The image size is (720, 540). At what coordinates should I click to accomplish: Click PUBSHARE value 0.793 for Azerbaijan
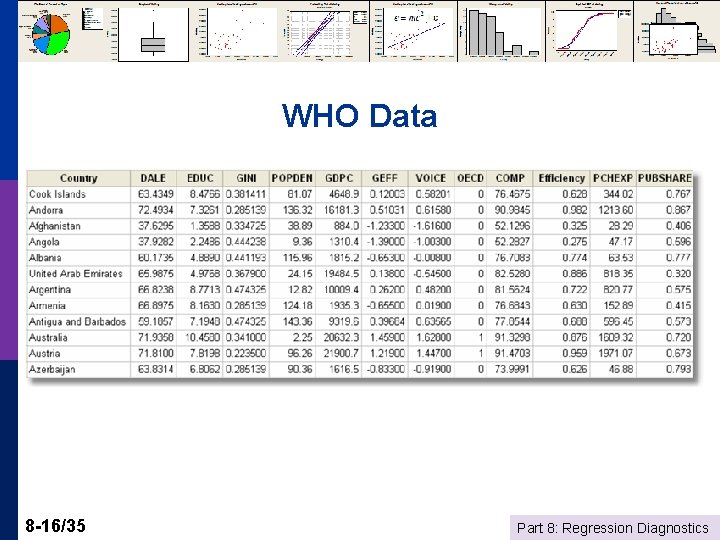tap(679, 369)
